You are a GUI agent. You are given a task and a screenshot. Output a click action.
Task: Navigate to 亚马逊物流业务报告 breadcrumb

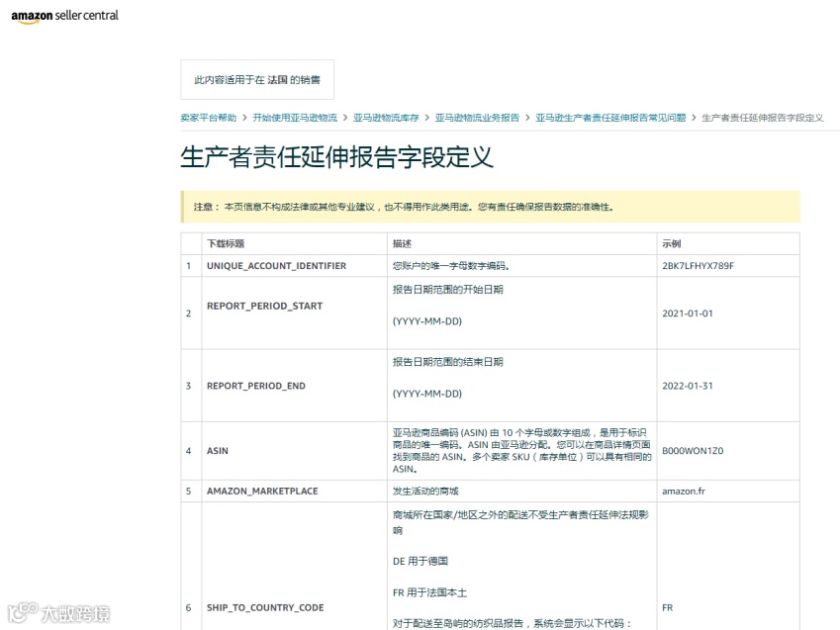(x=477, y=118)
